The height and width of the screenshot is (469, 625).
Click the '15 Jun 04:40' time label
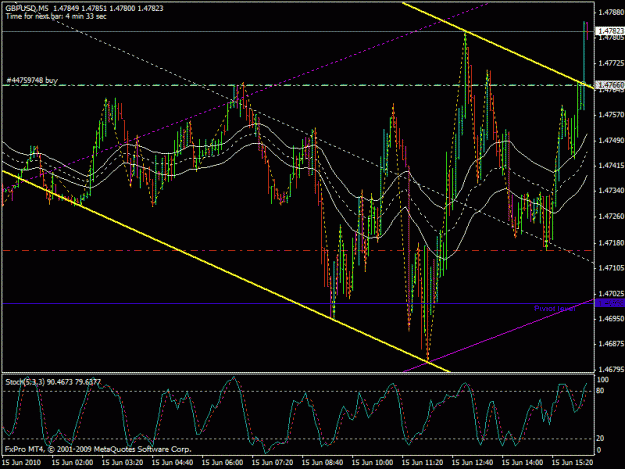[173, 462]
